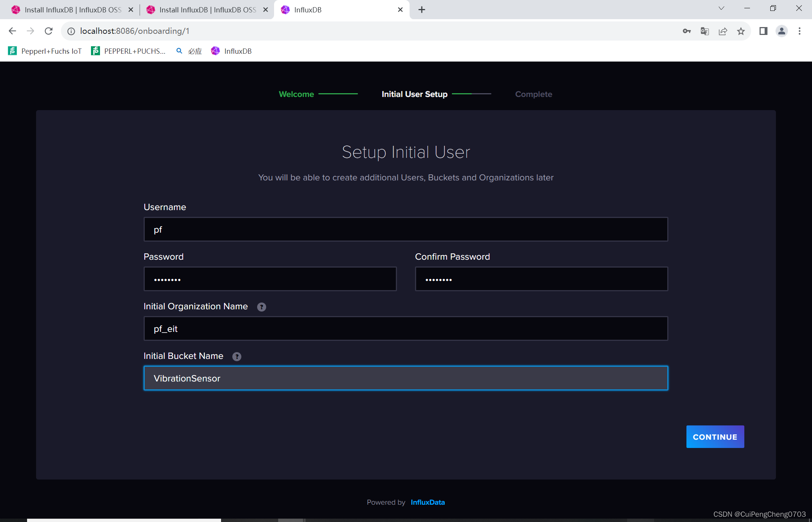The width and height of the screenshot is (812, 522).
Task: Open PEPPERL+FUCHS bookmark
Action: click(x=128, y=51)
